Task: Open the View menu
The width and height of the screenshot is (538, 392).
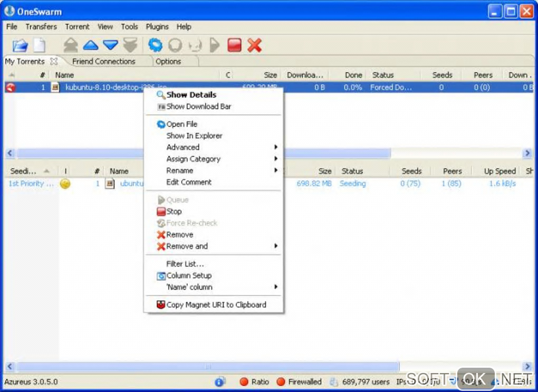Action: pyautogui.click(x=105, y=27)
